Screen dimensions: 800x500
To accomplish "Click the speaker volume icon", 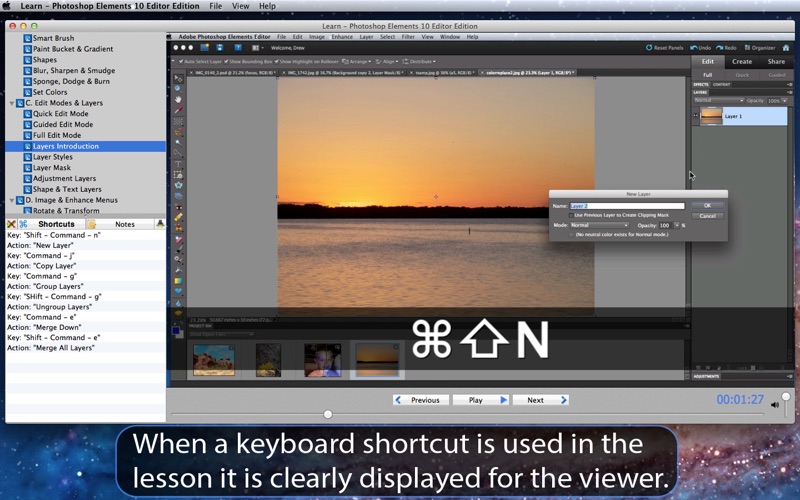I will pyautogui.click(x=774, y=405).
